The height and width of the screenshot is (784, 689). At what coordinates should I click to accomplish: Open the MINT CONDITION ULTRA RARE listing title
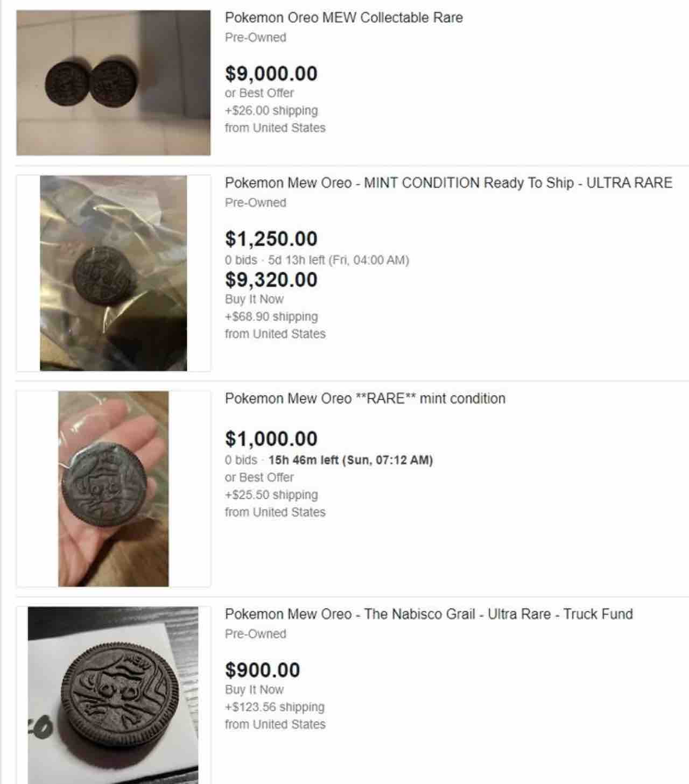(x=448, y=183)
